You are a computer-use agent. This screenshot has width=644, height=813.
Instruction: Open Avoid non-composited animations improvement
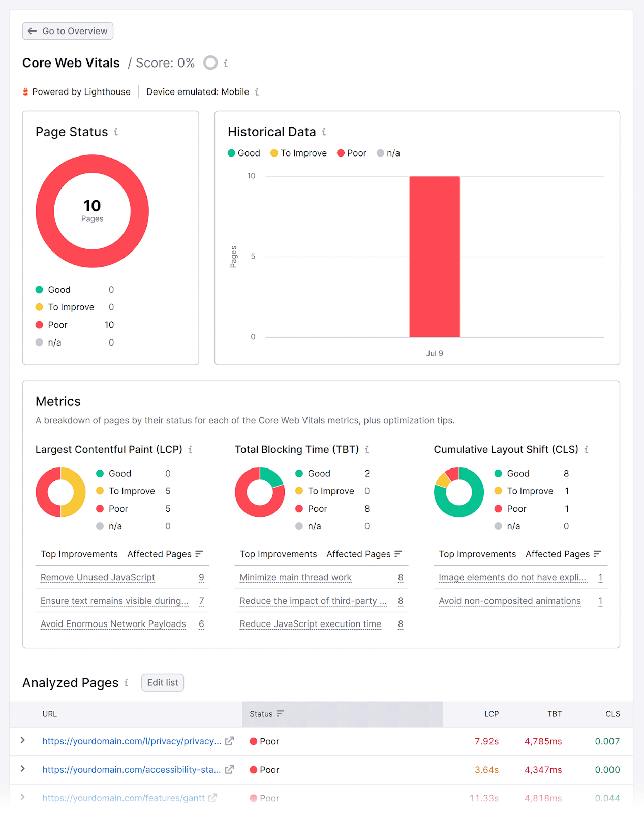coord(510,601)
